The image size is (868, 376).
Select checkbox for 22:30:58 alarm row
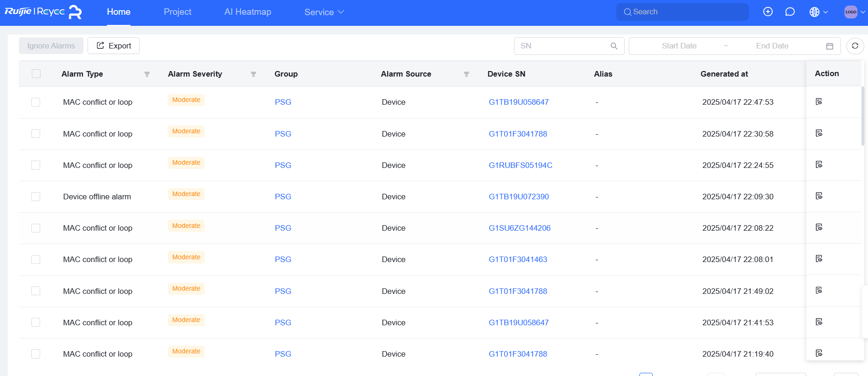click(35, 133)
